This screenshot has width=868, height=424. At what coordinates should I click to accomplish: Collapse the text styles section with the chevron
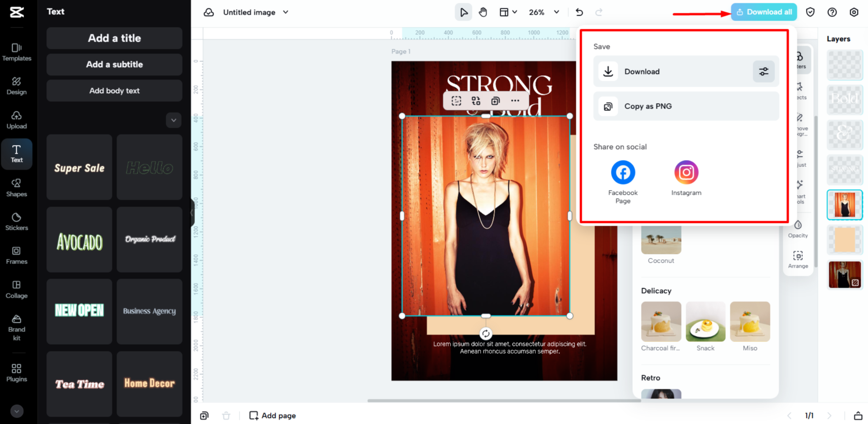[173, 120]
